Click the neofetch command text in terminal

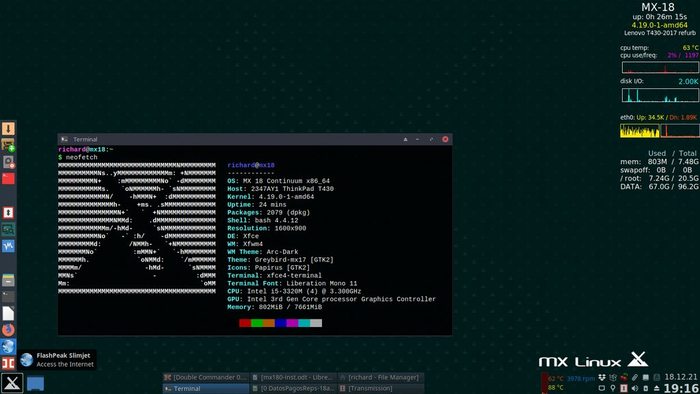pos(81,157)
